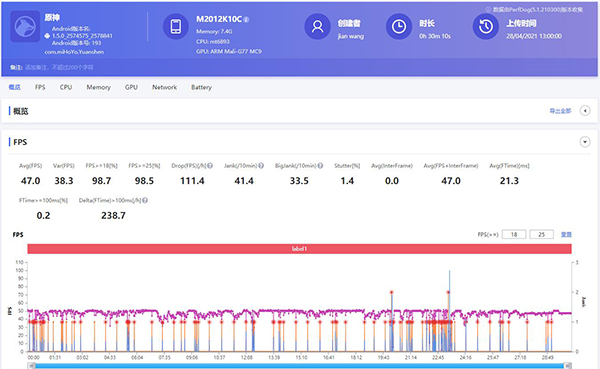Click the creator name jian wang
The image size is (600, 369).
pos(351,36)
